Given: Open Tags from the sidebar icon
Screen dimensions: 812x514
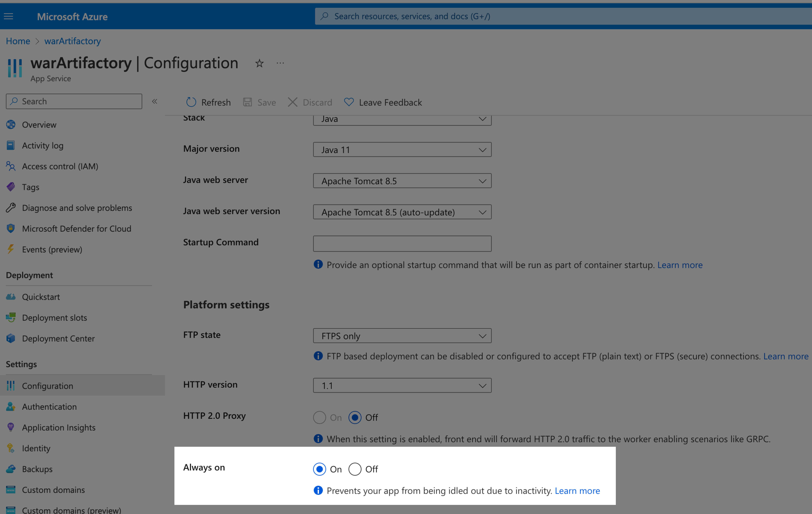Looking at the screenshot, I should point(11,187).
